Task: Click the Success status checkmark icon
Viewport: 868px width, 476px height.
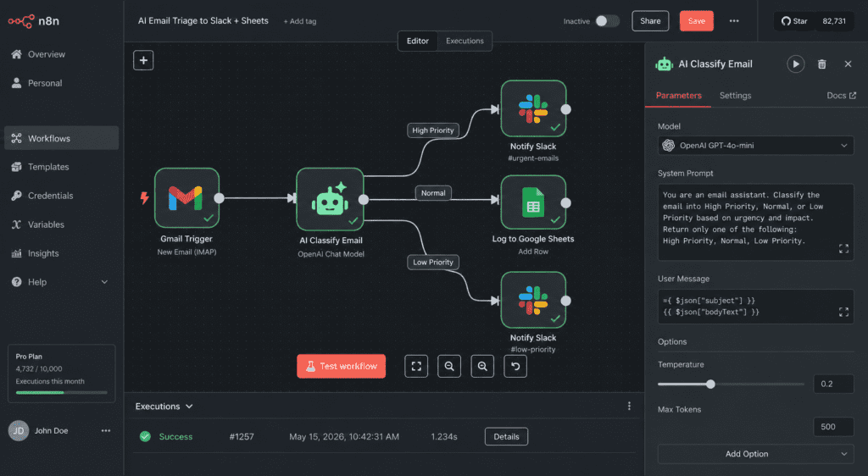Action: (145, 437)
